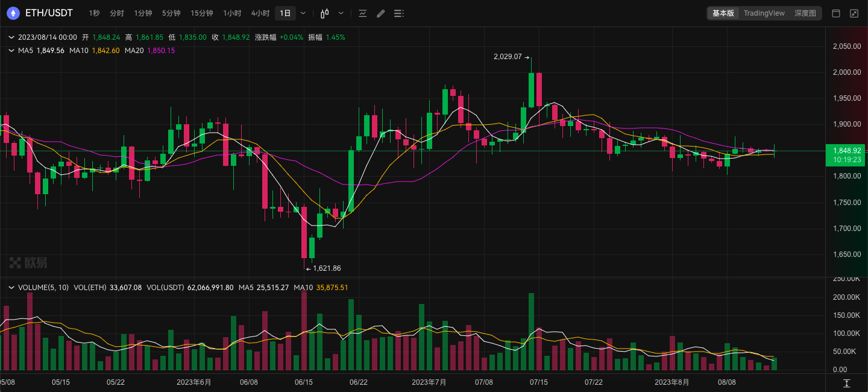This screenshot has width=868, height=392.
Task: Switch to the 深度图 tab
Action: click(805, 13)
